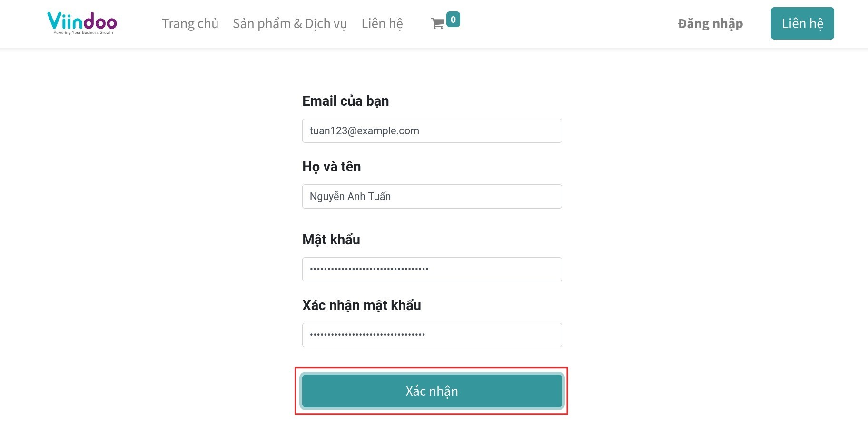This screenshot has width=868, height=431.
Task: Click the Họ và tên label
Action: click(x=331, y=167)
